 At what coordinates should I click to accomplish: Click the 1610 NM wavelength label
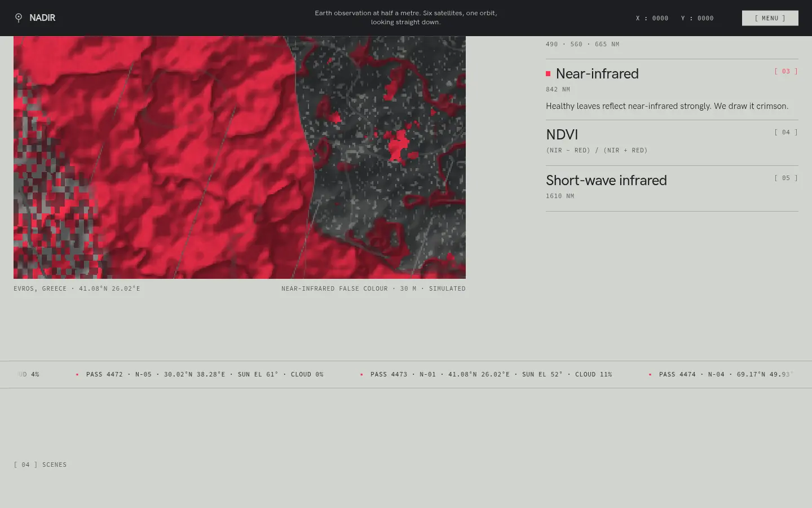tap(560, 196)
